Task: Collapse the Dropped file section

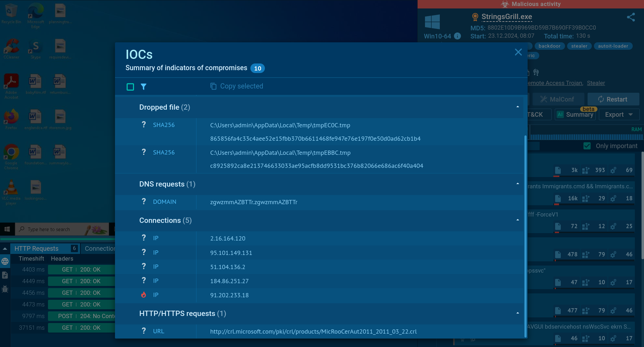Action: 517,107
